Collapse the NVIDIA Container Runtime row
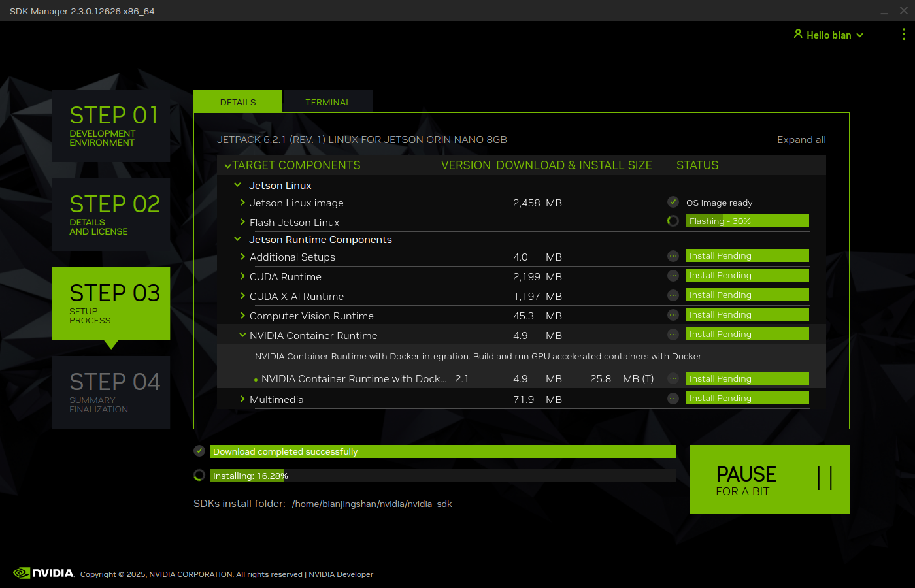This screenshot has height=588, width=915. pyautogui.click(x=242, y=335)
